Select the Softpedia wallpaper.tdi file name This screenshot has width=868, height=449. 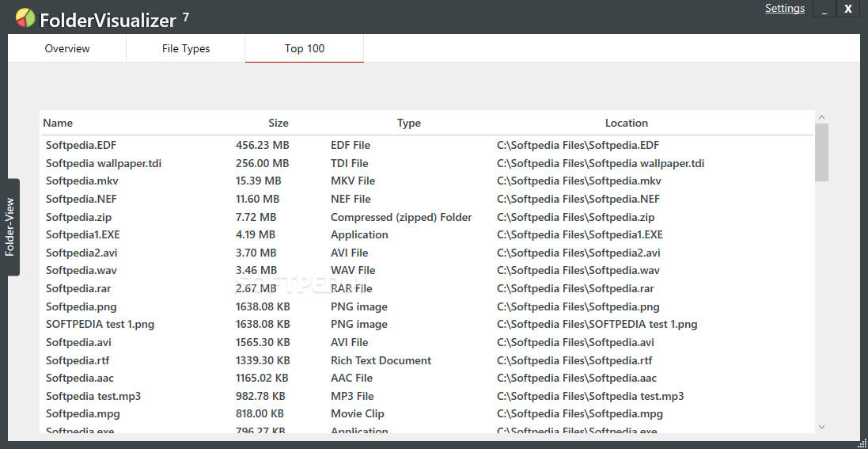(x=104, y=163)
